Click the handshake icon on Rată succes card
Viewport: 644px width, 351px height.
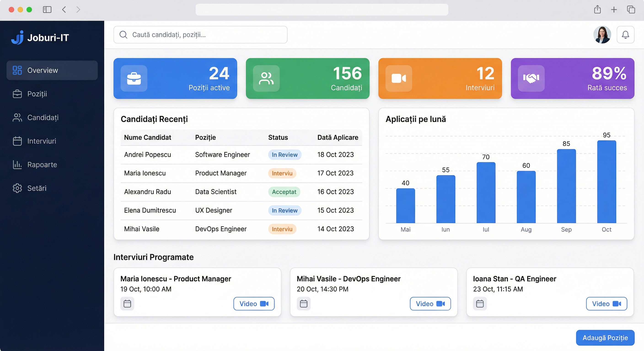[x=531, y=78]
